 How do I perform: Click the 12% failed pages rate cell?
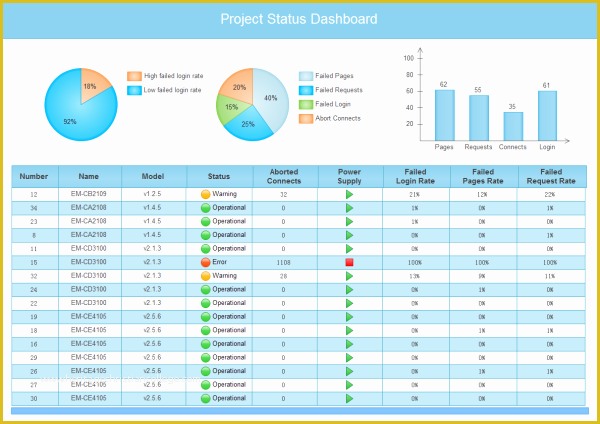pos(482,194)
